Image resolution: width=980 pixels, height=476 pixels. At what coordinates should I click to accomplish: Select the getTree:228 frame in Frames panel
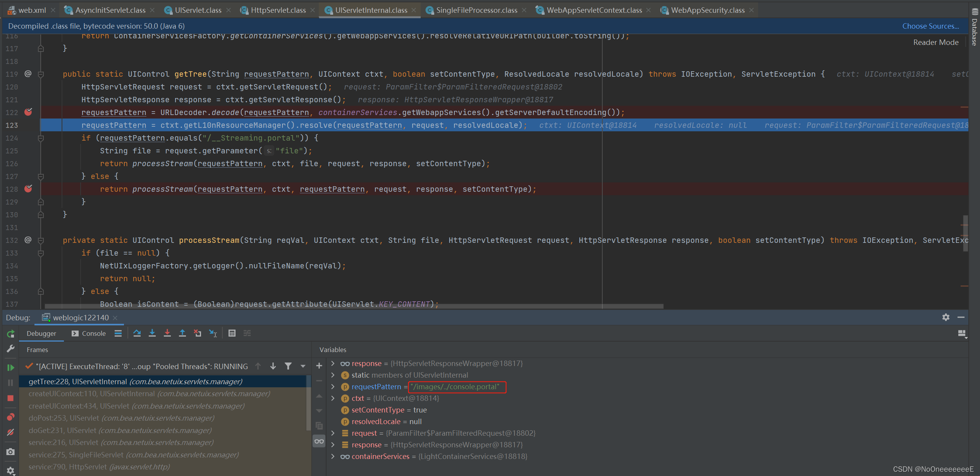(134, 381)
